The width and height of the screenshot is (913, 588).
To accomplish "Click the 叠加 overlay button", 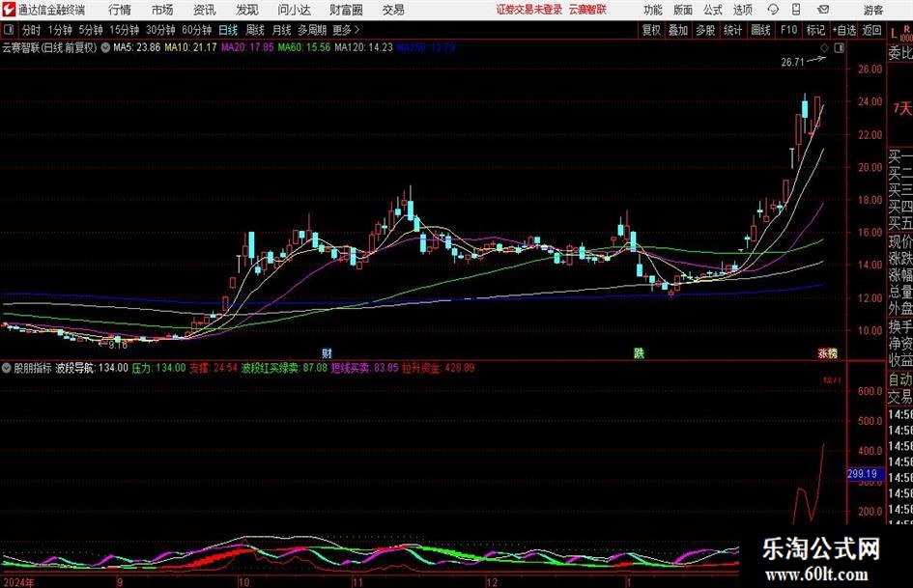I will coord(678,30).
